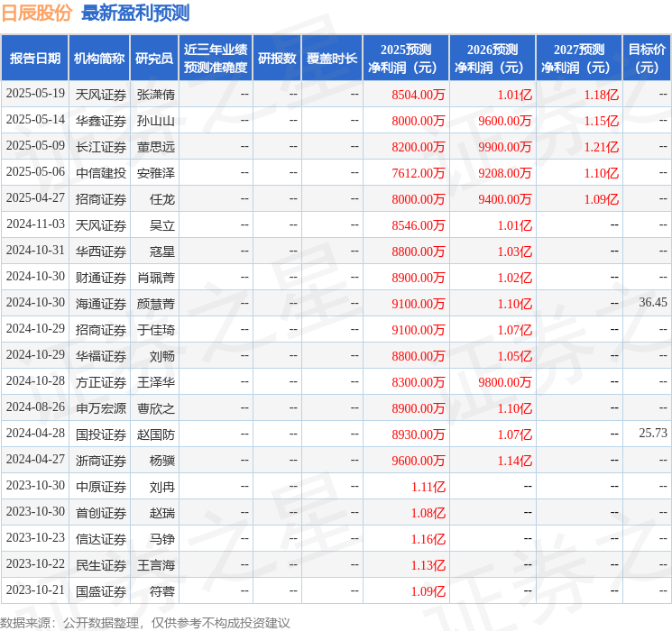Click the 长江证券 institution cell
This screenshot has height=631, width=672.
click(100, 146)
